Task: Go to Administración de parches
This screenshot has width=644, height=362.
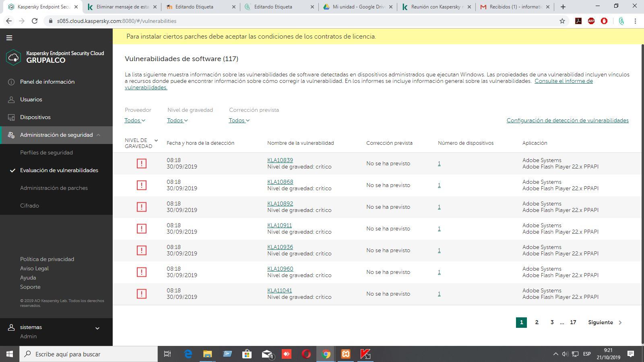Action: [x=54, y=188]
